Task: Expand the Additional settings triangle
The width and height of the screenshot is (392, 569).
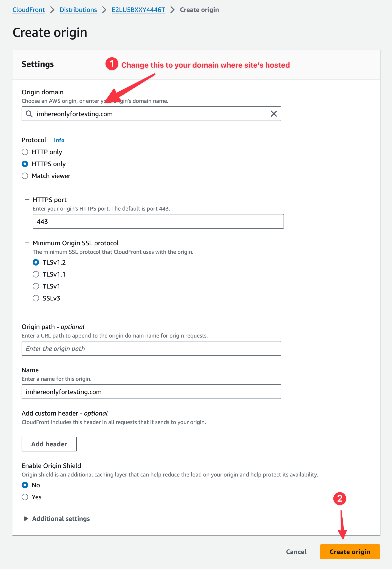Action: coord(26,519)
